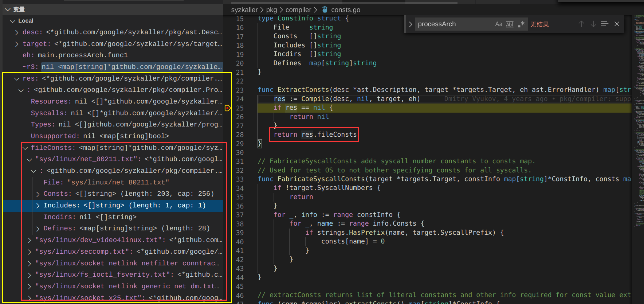644x304 pixels.
Task: Expand the Consts slice entry
Action: [38, 194]
